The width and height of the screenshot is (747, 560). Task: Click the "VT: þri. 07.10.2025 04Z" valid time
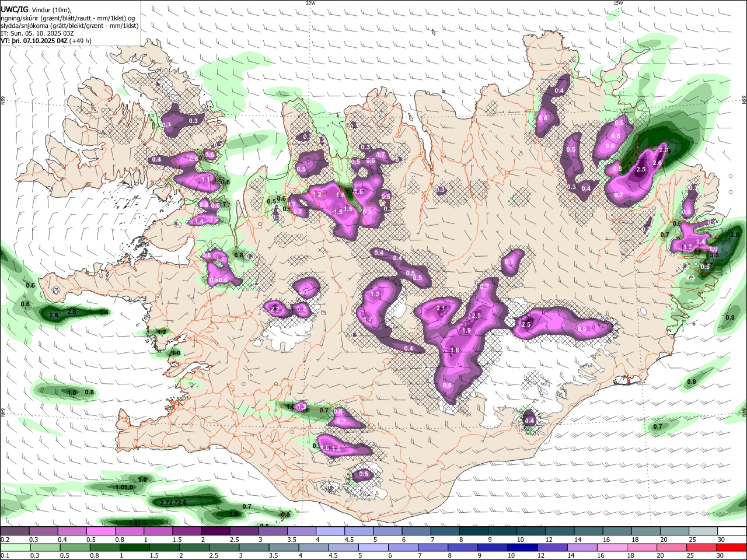35,41
